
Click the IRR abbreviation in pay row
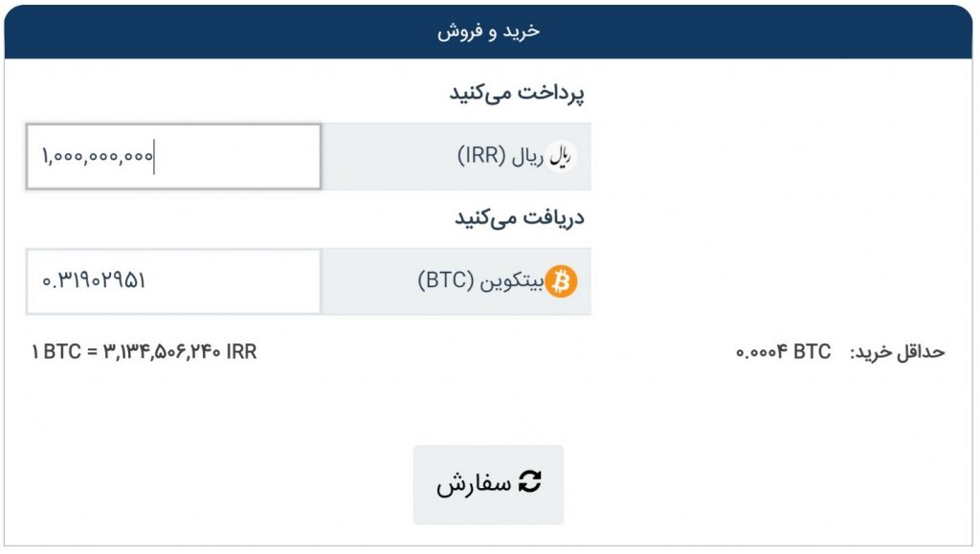pyautogui.click(x=482, y=156)
